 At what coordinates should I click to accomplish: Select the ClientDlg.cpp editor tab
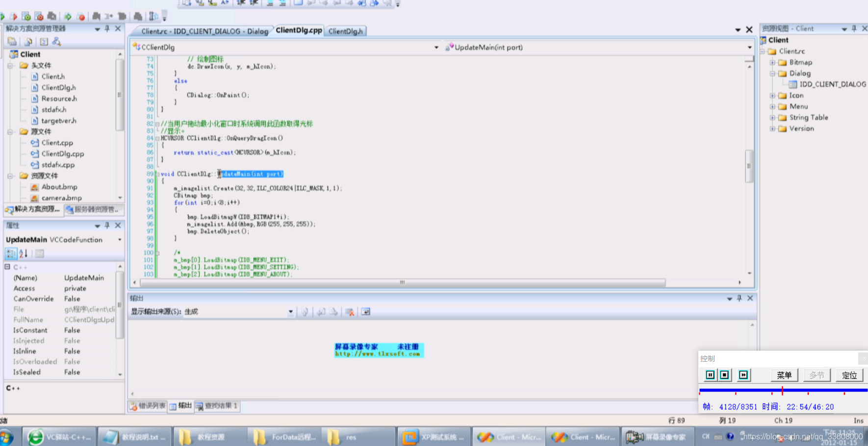point(299,30)
